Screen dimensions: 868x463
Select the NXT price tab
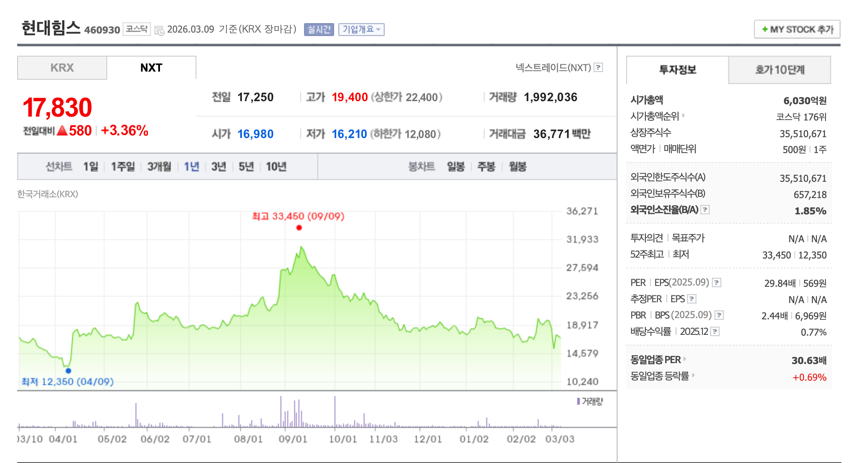[x=151, y=68]
